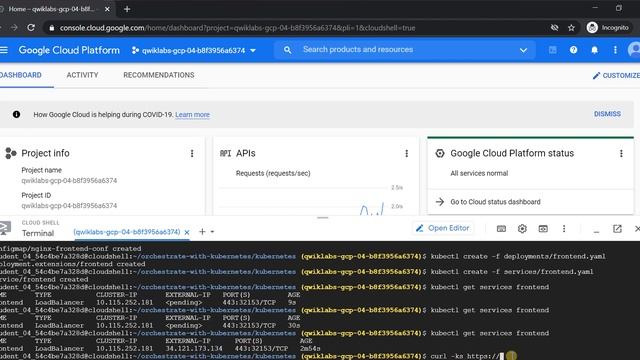The height and width of the screenshot is (360, 640).
Task: Open the notifications bell
Action: (x=594, y=50)
